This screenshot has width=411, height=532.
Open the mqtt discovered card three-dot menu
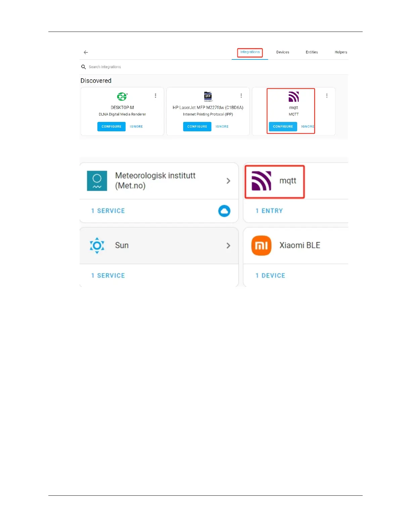[x=327, y=96]
